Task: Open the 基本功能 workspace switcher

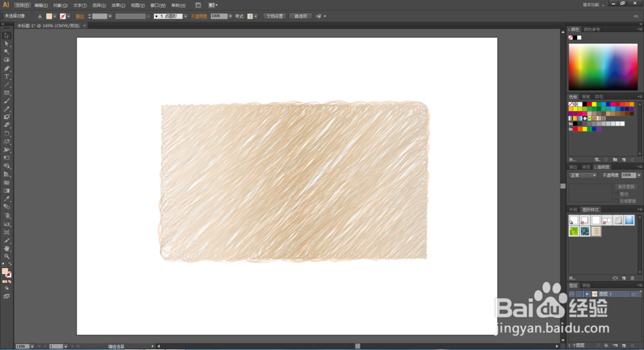Action: 594,5
